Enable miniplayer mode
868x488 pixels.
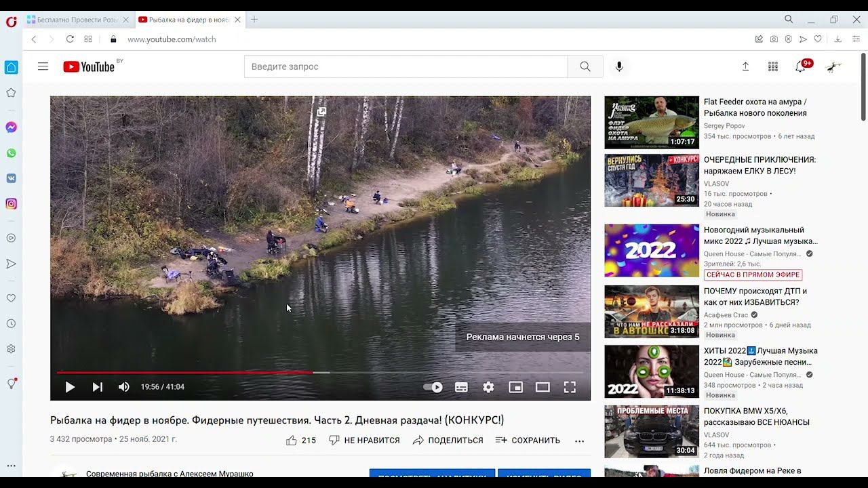(515, 387)
